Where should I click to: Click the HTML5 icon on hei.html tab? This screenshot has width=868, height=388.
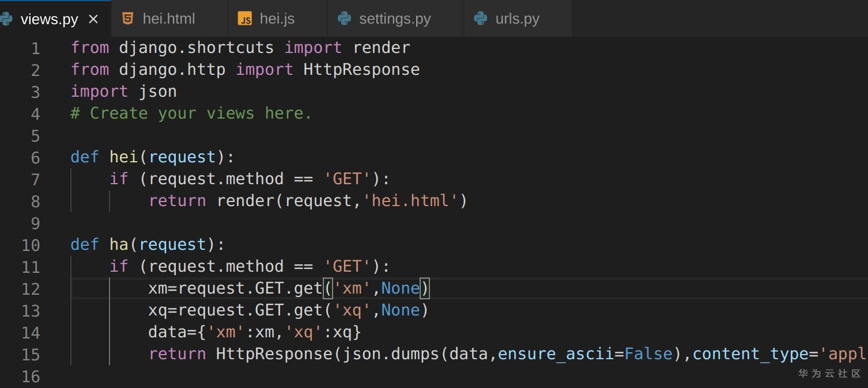coord(128,18)
